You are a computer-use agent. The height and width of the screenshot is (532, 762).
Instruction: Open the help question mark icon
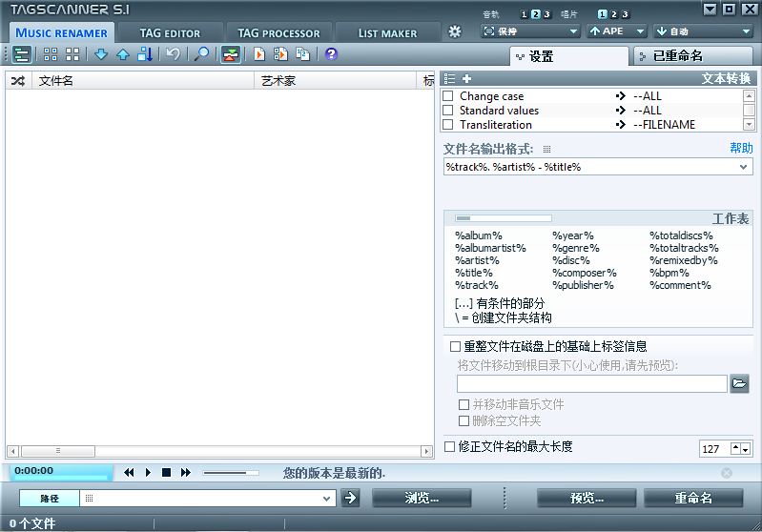(x=331, y=54)
